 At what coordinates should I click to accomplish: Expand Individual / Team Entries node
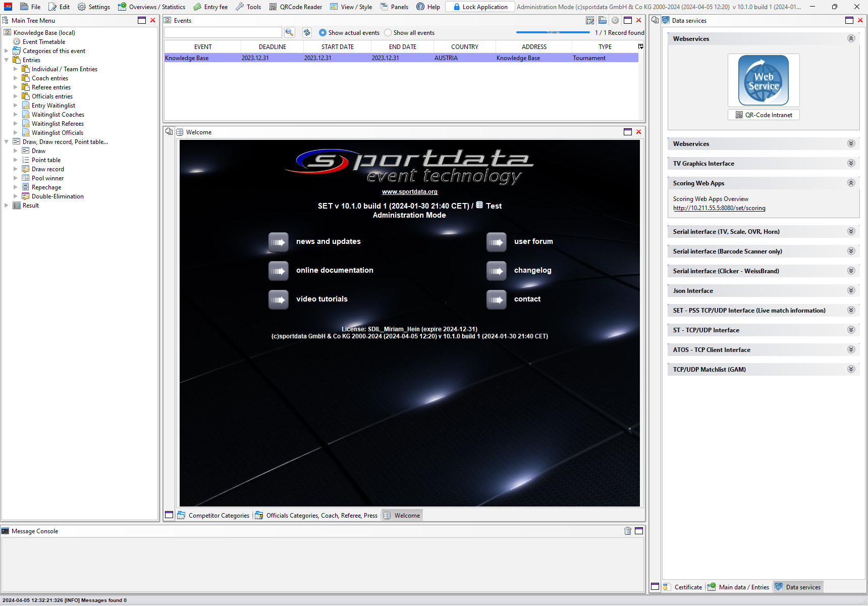(x=16, y=69)
